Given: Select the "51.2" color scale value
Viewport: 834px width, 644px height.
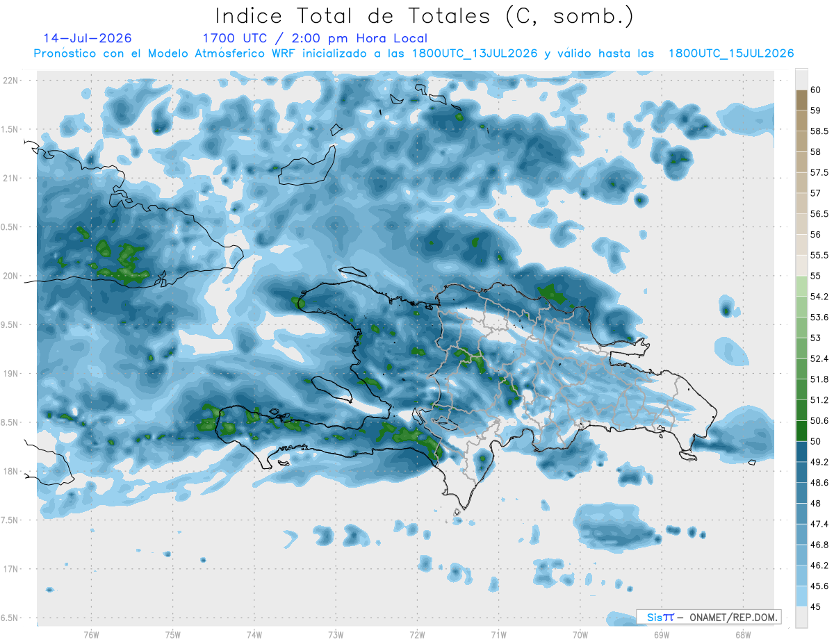Looking at the screenshot, I should coord(820,399).
